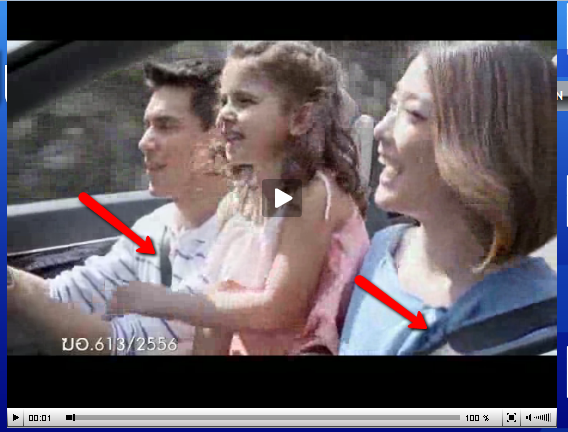
Task: Click the little girl's face in the video
Action: coord(250,119)
